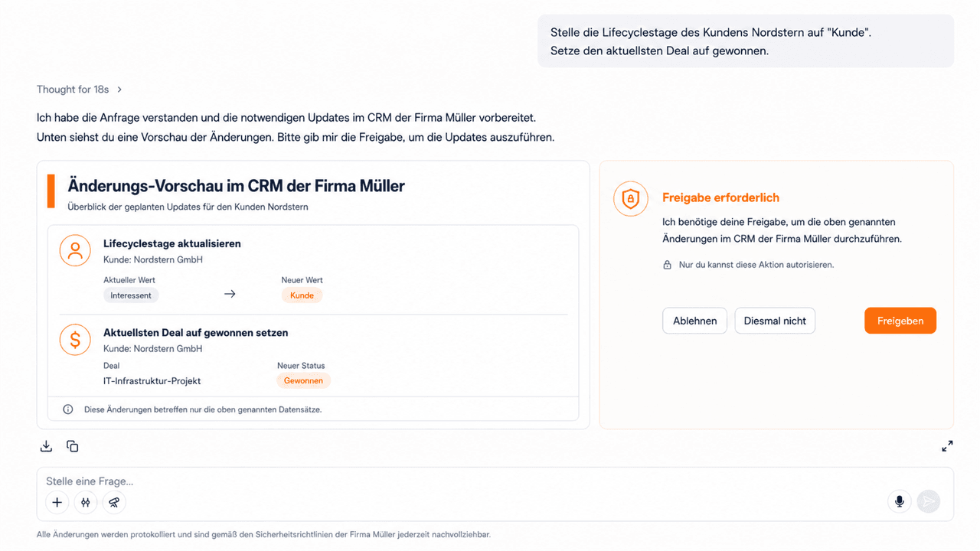Viewport: 980px width, 551px height.
Task: Click the expand fullscreen arrows icon
Action: (947, 446)
